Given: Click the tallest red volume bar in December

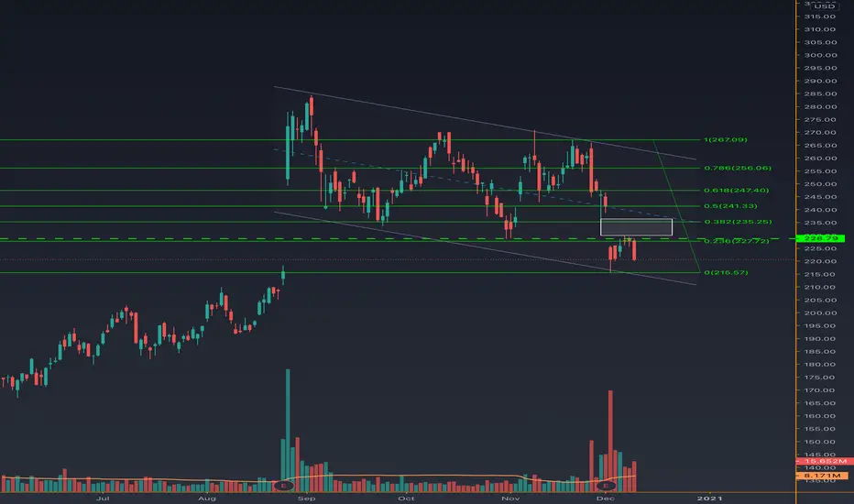Looking at the screenshot, I should tap(610, 441).
